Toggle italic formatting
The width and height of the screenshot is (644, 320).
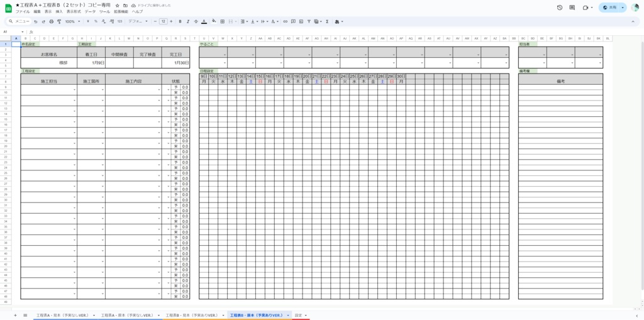tap(187, 21)
